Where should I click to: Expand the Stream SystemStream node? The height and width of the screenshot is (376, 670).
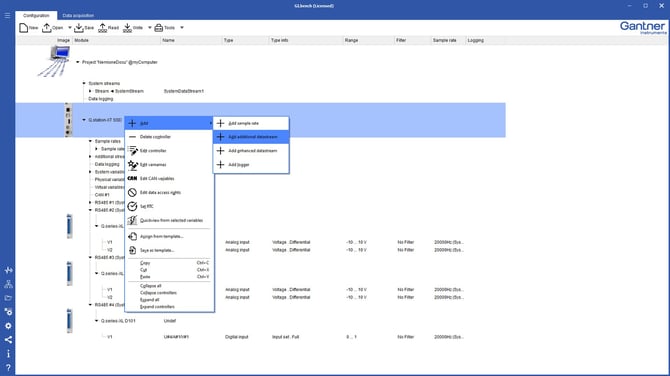(x=90, y=91)
